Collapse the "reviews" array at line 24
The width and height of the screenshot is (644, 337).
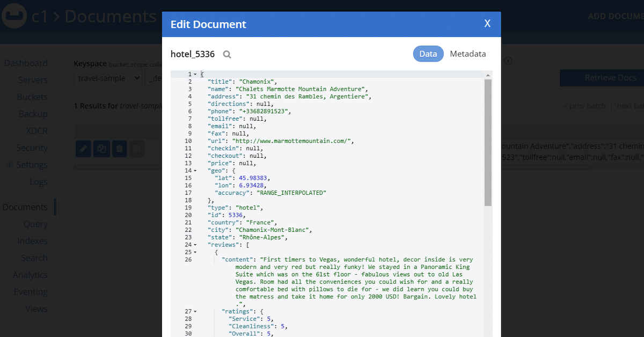(195, 245)
